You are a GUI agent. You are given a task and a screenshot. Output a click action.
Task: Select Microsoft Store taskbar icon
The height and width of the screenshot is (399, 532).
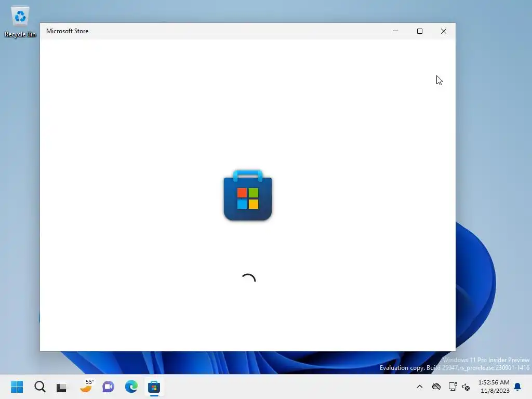[154, 387]
